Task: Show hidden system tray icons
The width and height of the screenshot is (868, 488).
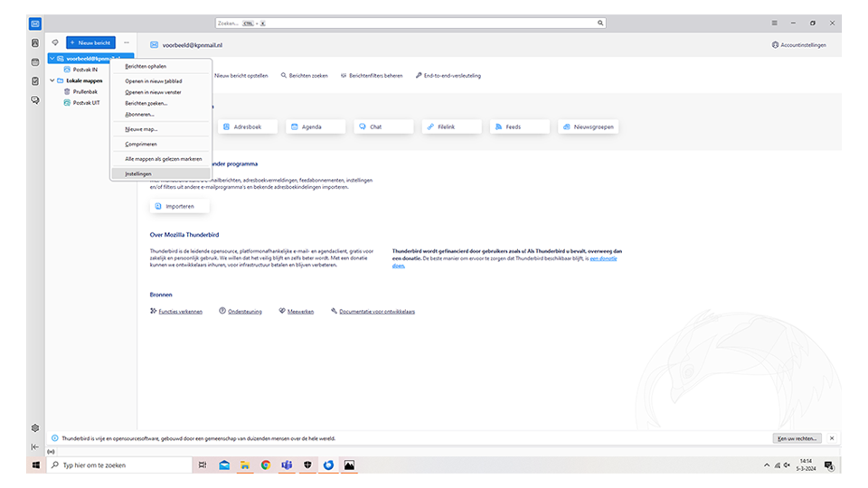Action: click(767, 465)
